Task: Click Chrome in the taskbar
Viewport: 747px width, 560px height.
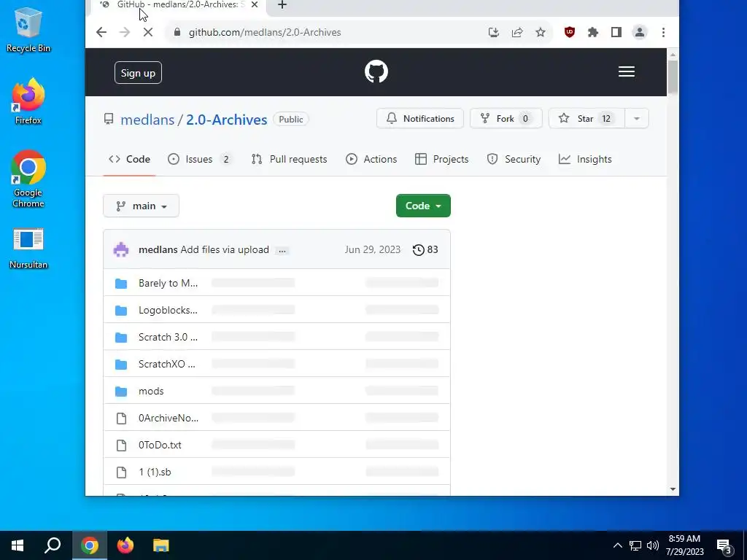Action: click(90, 545)
